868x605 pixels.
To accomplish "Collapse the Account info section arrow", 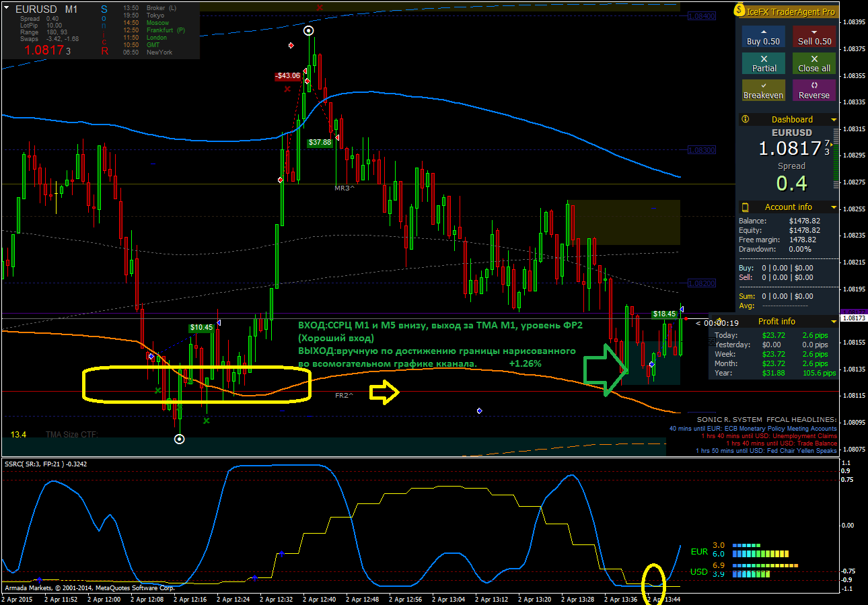I will pos(834,207).
